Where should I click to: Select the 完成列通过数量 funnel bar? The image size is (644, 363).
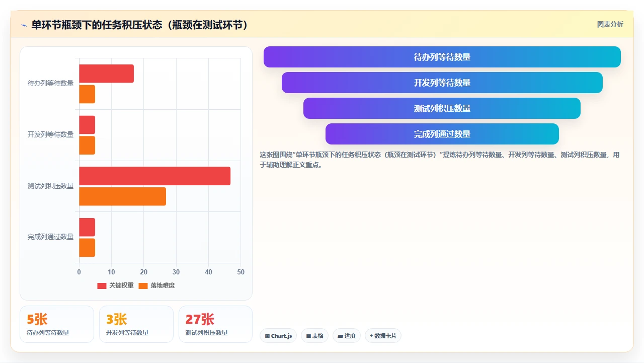coord(442,134)
